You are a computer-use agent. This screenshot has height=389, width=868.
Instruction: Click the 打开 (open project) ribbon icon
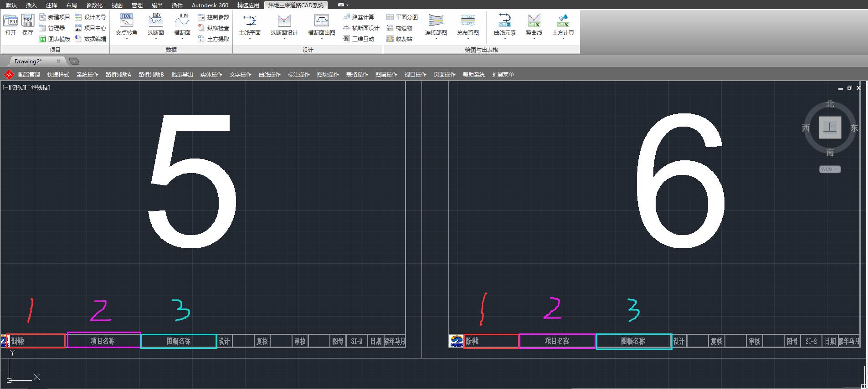(10, 25)
